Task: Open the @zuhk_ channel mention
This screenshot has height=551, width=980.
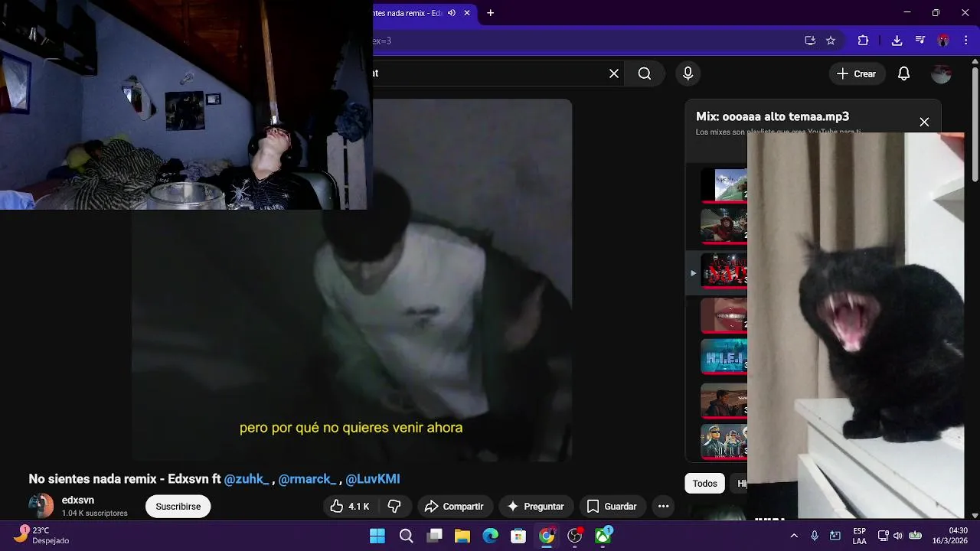Action: tap(247, 479)
